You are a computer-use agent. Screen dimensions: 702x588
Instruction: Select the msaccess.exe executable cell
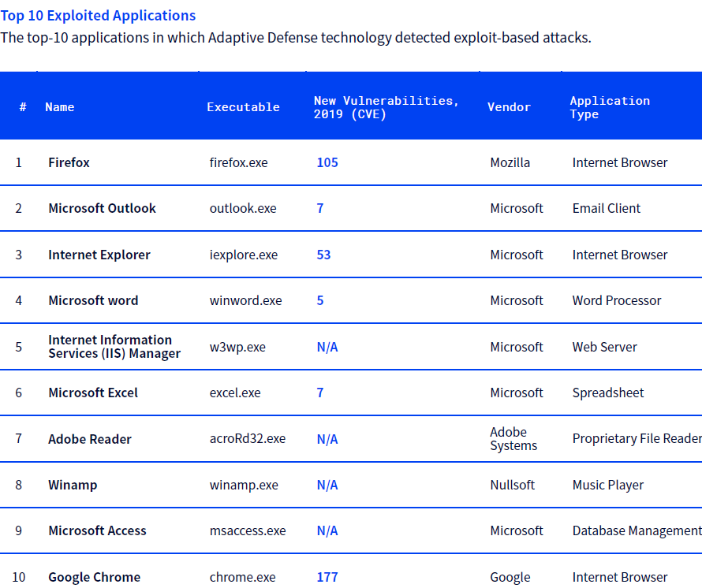point(248,530)
